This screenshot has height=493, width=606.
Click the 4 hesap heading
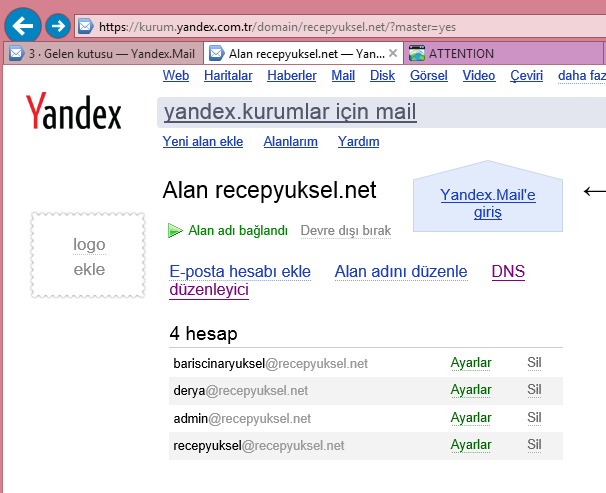[203, 333]
